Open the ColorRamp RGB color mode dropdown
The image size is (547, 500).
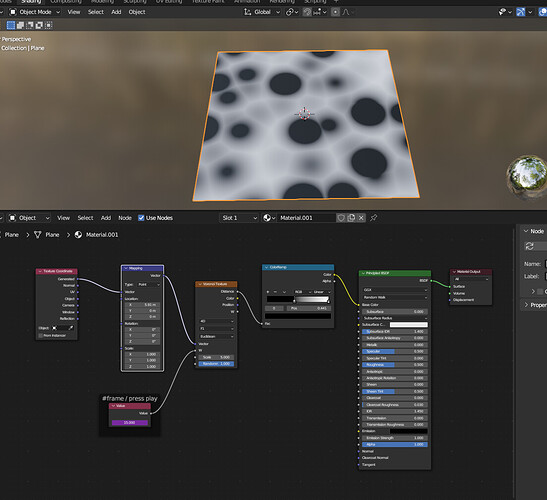pyautogui.click(x=302, y=292)
